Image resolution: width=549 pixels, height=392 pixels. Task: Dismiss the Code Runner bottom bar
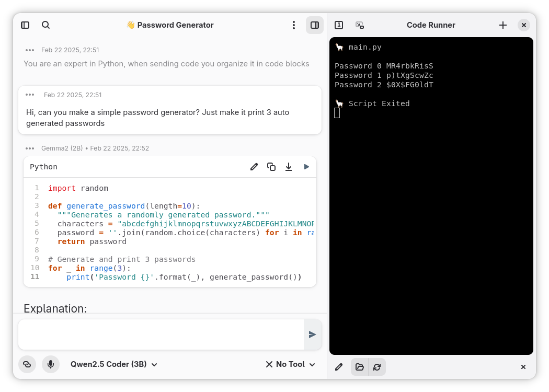pos(523,367)
